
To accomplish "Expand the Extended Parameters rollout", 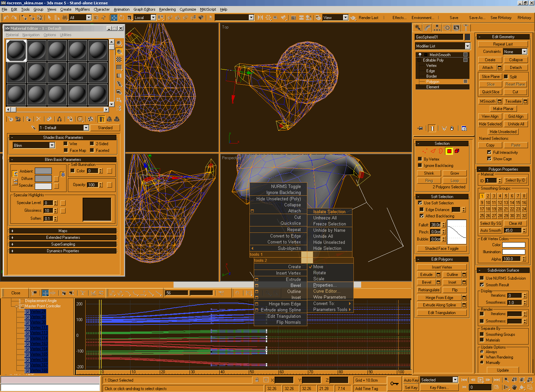I will pos(63,237).
